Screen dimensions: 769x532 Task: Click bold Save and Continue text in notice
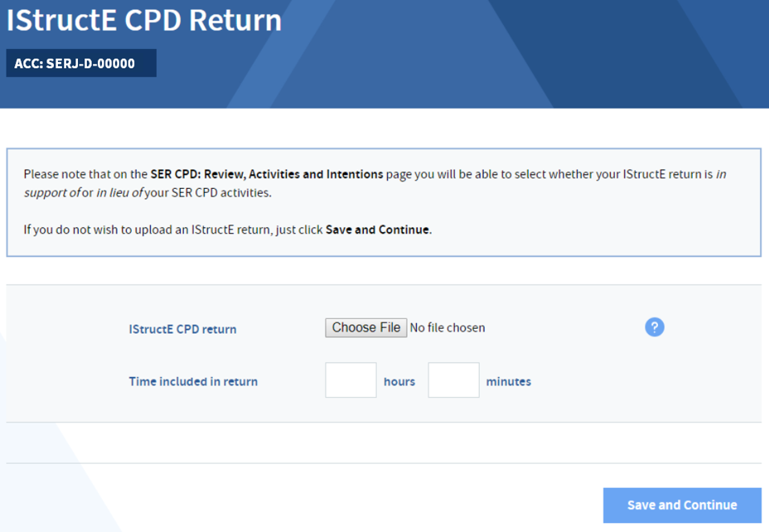click(x=378, y=230)
